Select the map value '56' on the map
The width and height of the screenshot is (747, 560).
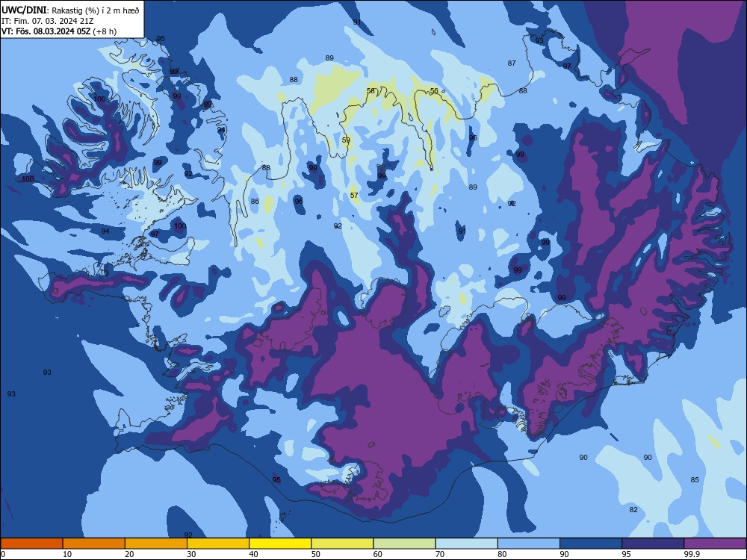[x=434, y=90]
